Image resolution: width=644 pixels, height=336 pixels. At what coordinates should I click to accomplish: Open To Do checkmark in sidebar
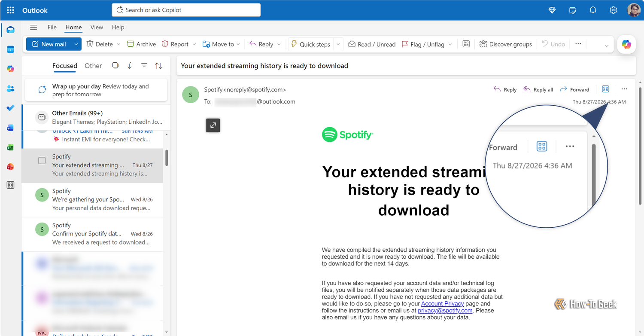click(x=11, y=108)
